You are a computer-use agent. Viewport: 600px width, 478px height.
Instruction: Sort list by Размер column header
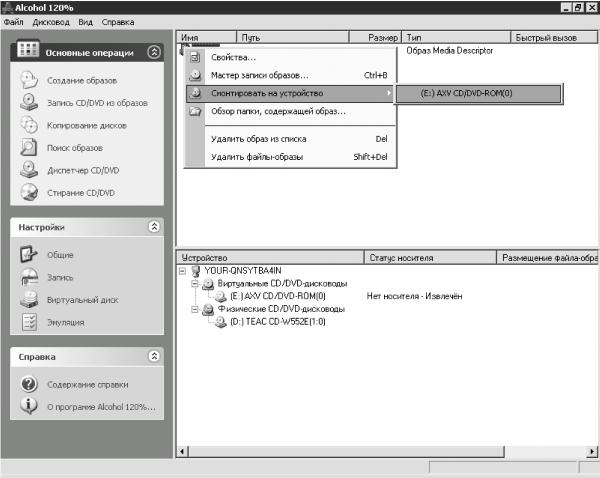click(375, 38)
